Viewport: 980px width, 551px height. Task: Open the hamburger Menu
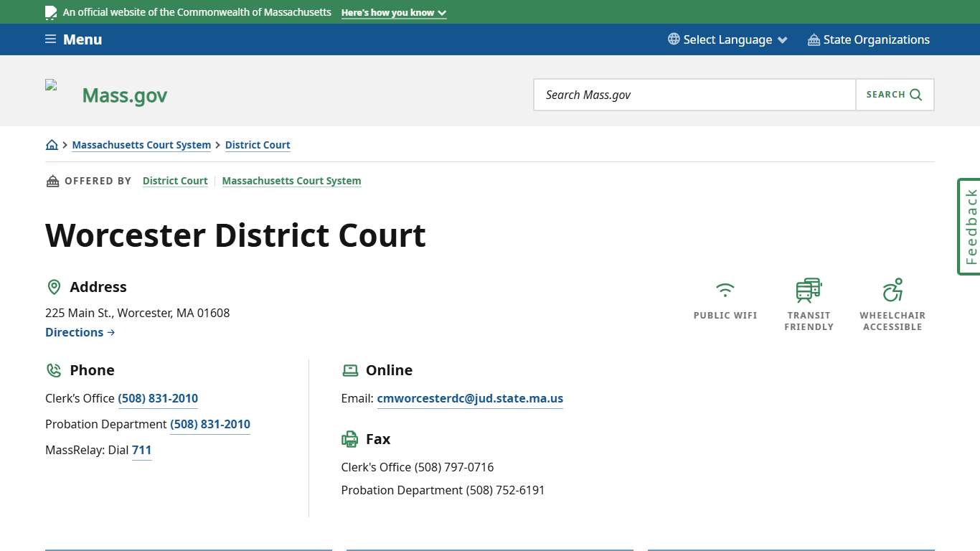(72, 39)
